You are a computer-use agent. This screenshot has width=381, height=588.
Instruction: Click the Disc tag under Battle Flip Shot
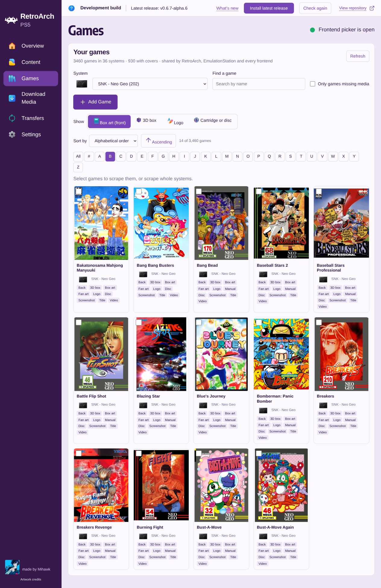tap(82, 426)
